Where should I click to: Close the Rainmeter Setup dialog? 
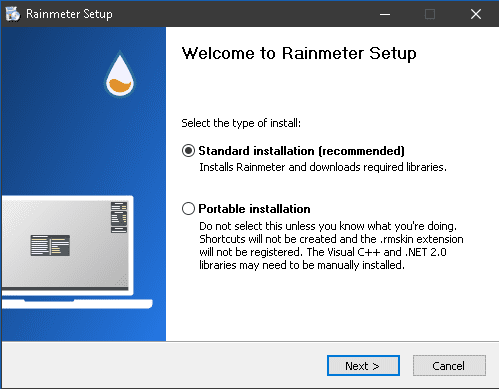[476, 14]
